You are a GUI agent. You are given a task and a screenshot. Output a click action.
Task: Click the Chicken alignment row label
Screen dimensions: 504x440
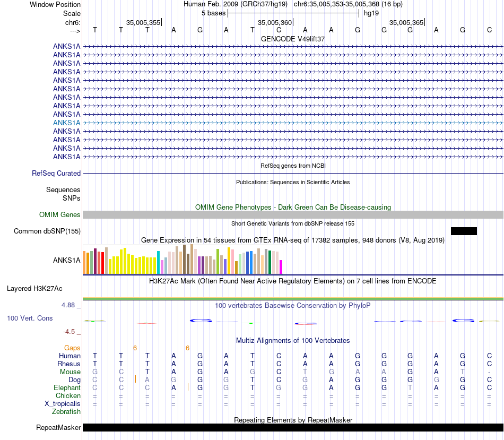[68, 395]
